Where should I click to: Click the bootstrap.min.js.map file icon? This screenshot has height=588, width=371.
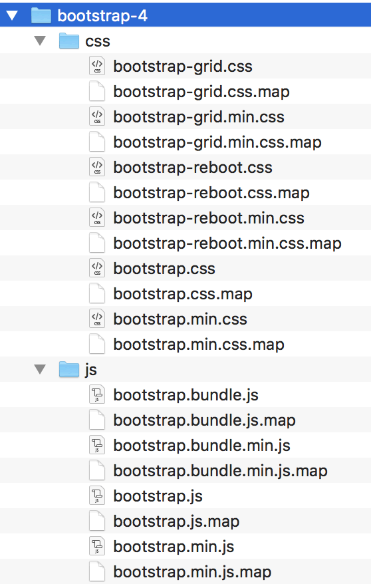click(x=97, y=572)
